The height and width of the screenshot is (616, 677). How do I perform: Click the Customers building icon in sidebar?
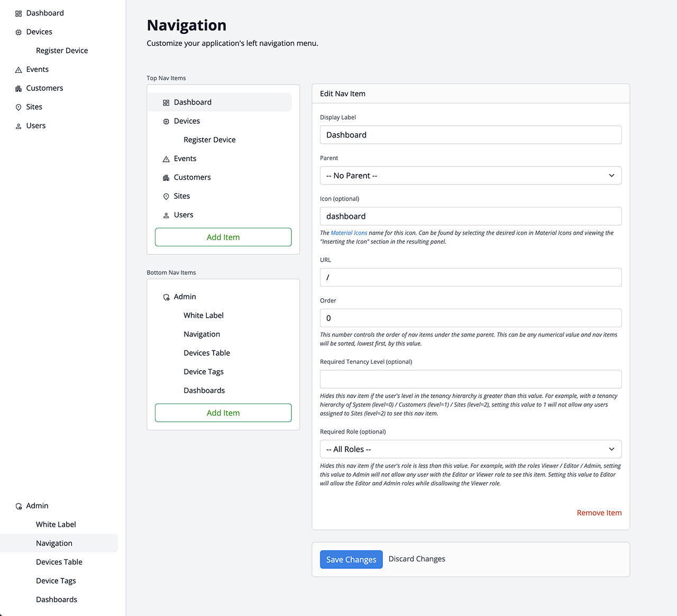(19, 89)
